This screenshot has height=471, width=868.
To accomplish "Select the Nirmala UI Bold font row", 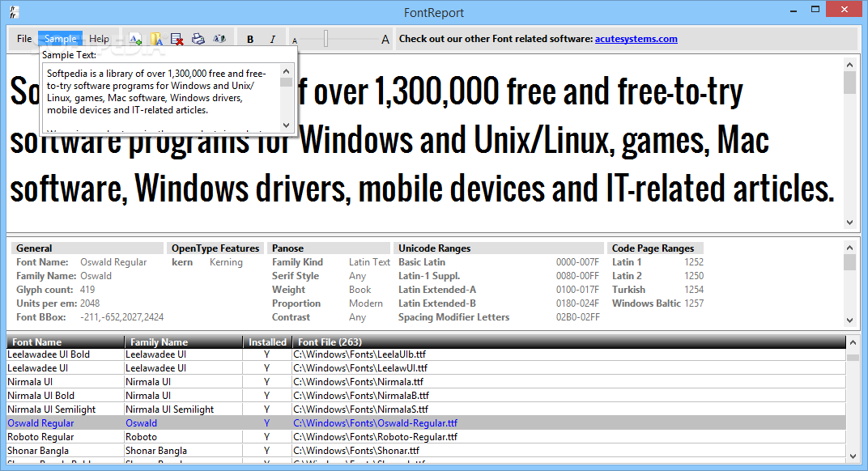I will coord(426,396).
